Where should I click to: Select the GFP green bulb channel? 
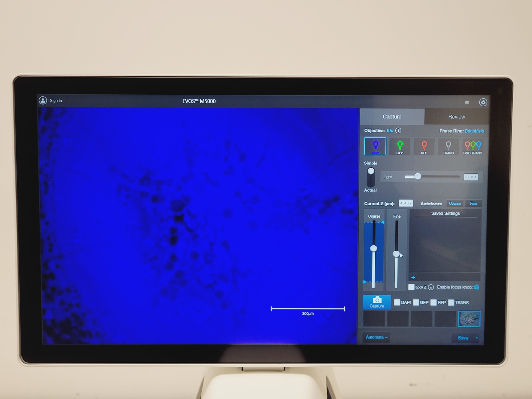click(x=400, y=146)
